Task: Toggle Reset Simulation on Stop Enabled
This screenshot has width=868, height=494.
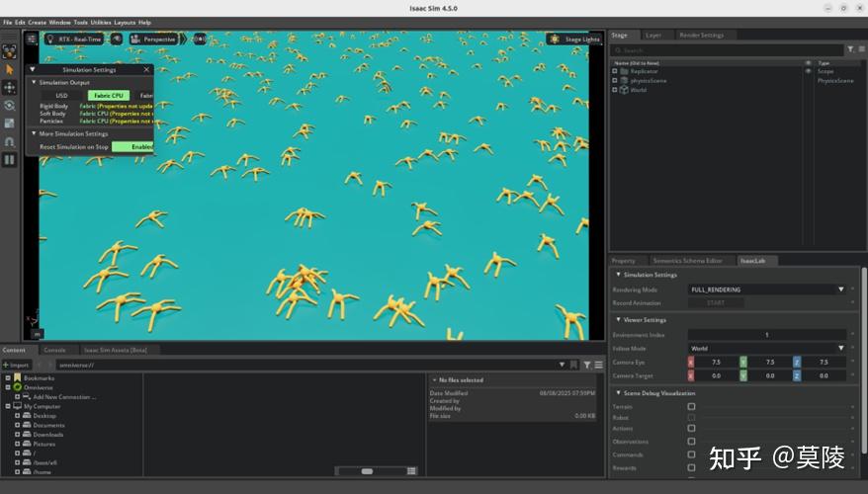Action: click(133, 146)
